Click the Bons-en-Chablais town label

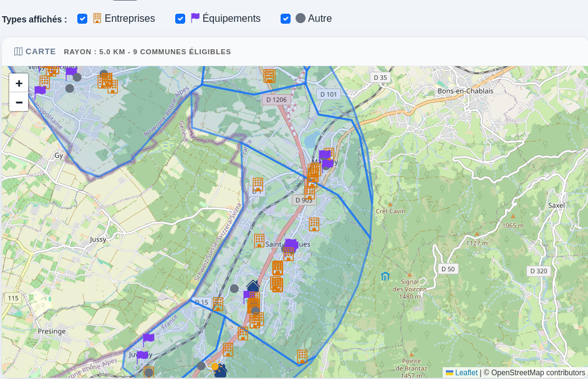pos(465,91)
